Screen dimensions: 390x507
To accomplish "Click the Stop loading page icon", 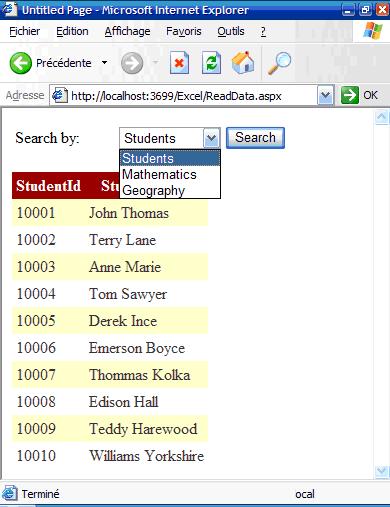I will click(179, 63).
